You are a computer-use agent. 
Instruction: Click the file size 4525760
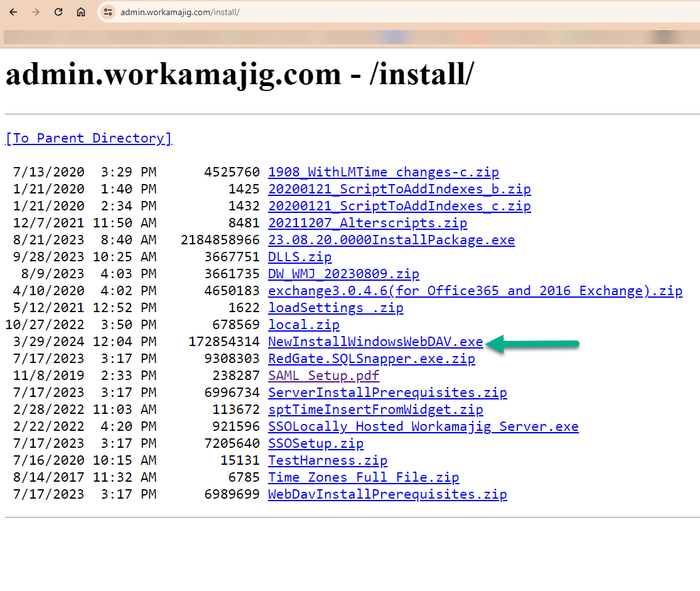tap(232, 173)
